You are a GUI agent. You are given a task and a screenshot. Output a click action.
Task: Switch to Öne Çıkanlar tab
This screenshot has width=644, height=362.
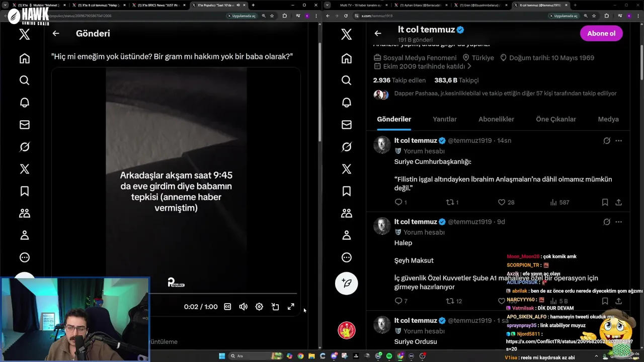(556, 119)
